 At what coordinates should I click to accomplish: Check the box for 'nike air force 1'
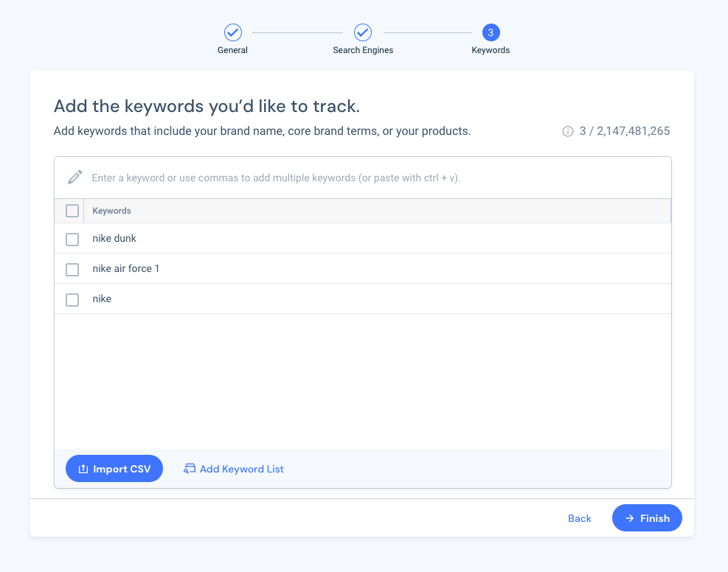click(x=72, y=270)
